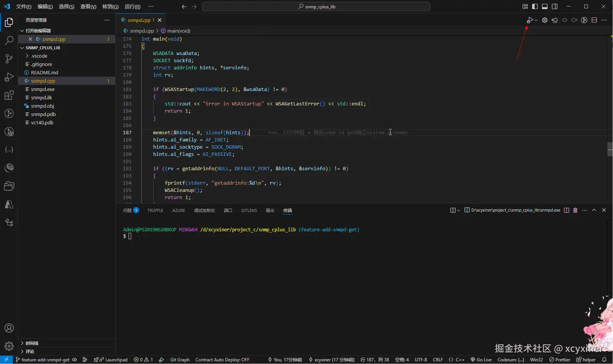
Task: Click the snmp_cplus_lib command center search box
Action: [x=316, y=6]
